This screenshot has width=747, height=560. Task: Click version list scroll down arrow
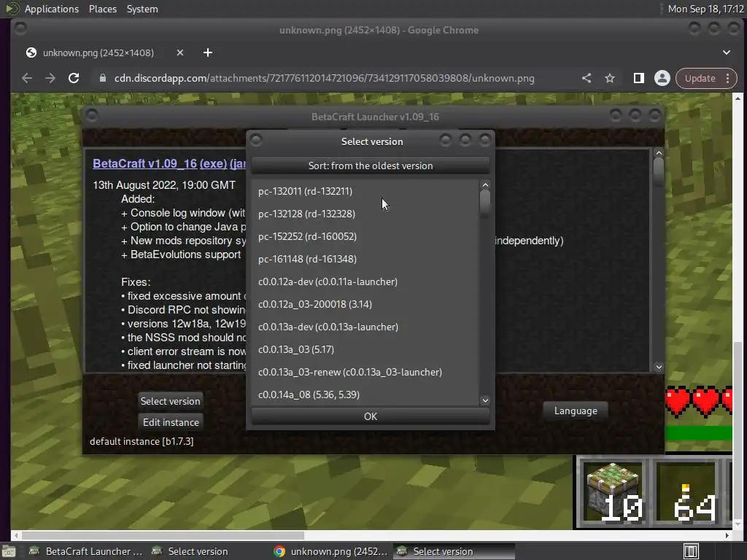point(485,400)
